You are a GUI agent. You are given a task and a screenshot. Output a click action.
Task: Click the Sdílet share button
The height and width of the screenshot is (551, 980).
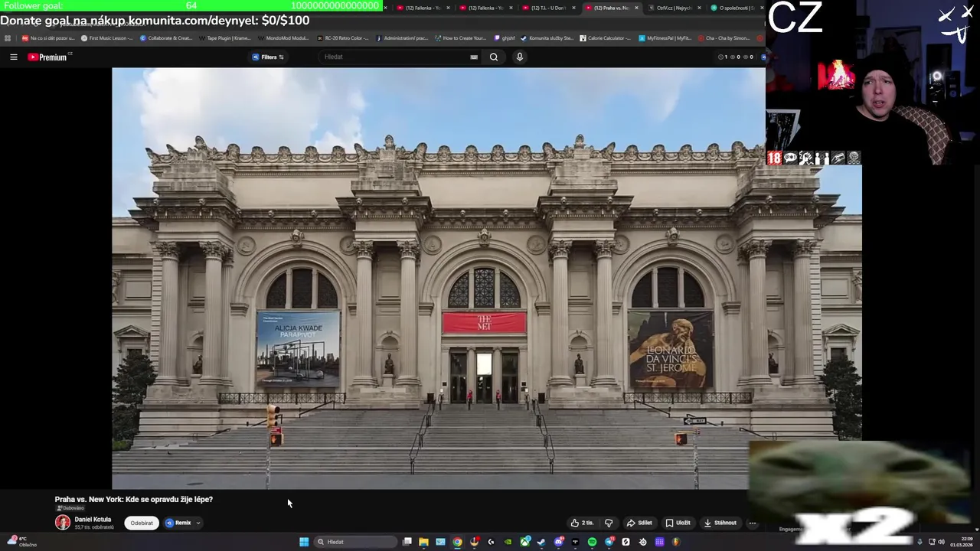[x=639, y=523]
